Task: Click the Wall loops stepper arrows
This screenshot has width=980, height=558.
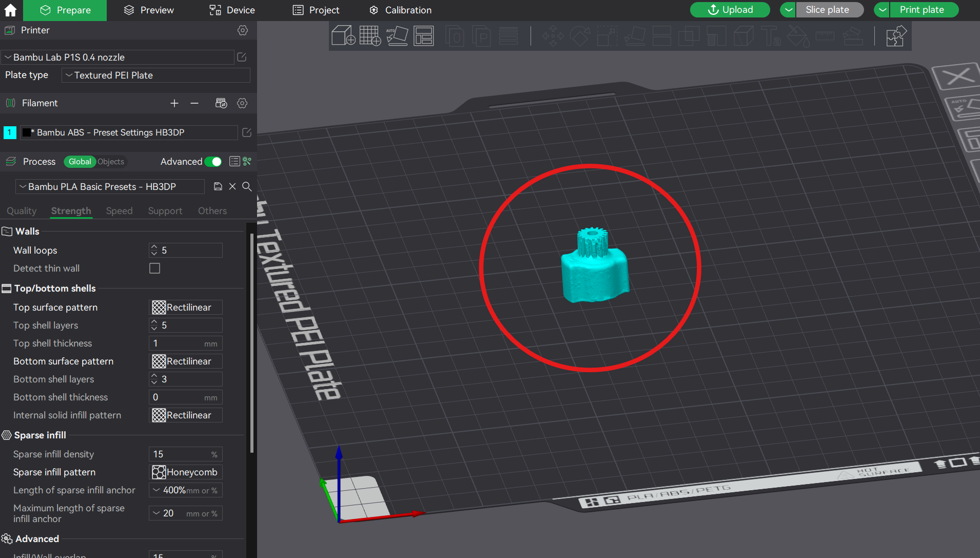Action: 154,251
